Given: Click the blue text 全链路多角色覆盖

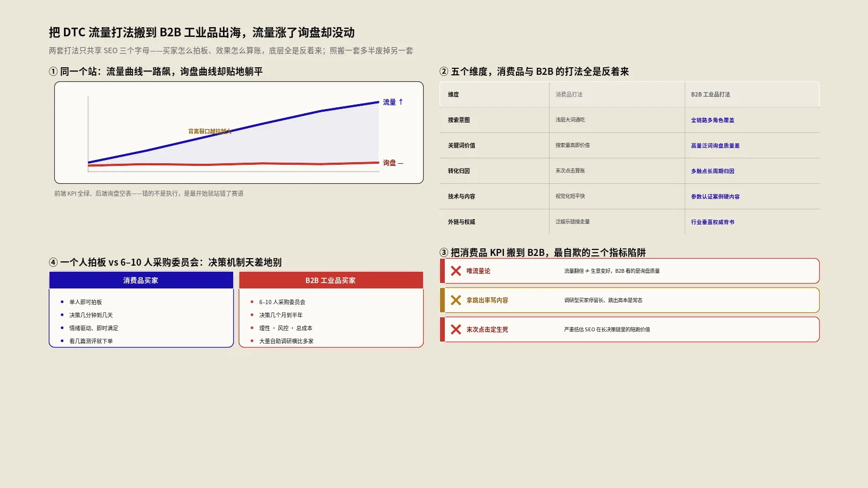Looking at the screenshot, I should coord(712,120).
